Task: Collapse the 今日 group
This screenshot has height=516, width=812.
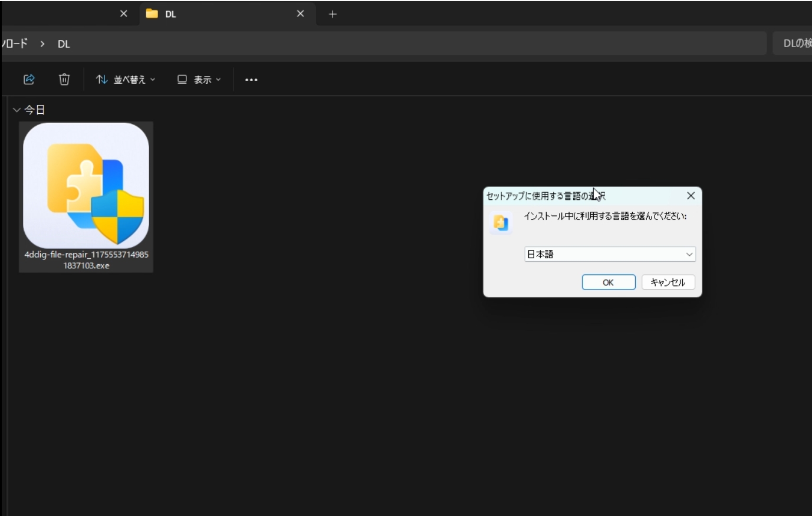Action: click(x=17, y=110)
